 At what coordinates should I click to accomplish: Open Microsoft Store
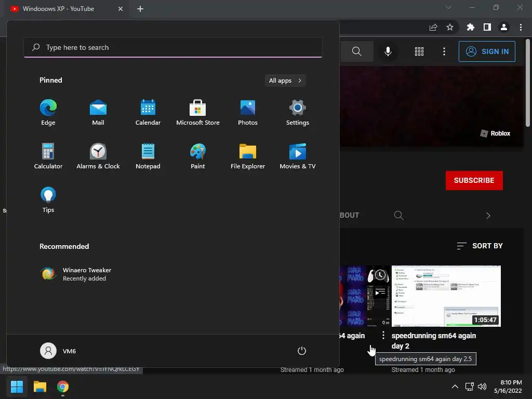click(198, 113)
